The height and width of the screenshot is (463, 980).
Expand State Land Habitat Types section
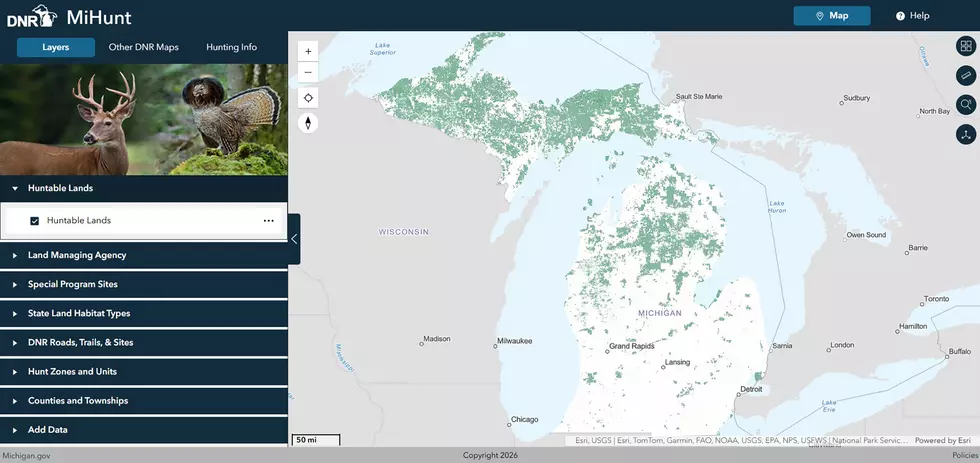pos(144,313)
